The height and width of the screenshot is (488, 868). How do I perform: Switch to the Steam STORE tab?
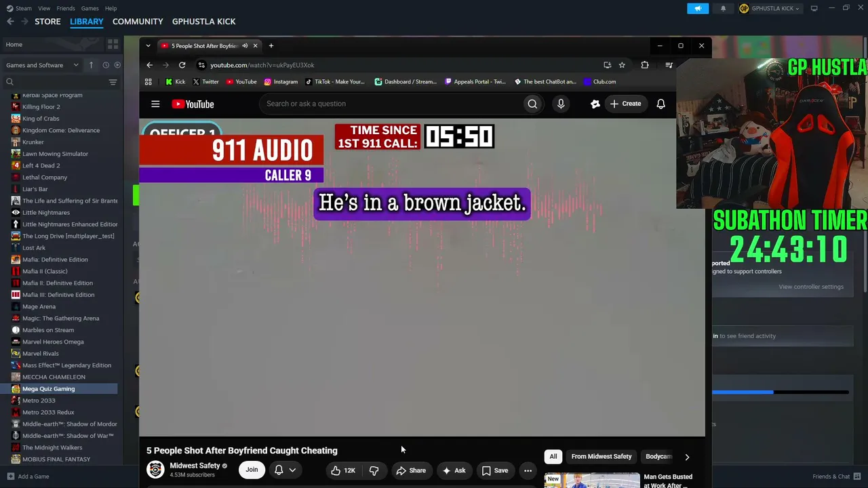pos(47,22)
